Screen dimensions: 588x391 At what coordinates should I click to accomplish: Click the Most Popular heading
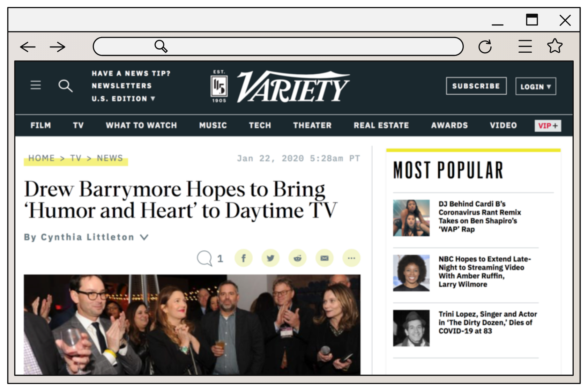point(448,170)
